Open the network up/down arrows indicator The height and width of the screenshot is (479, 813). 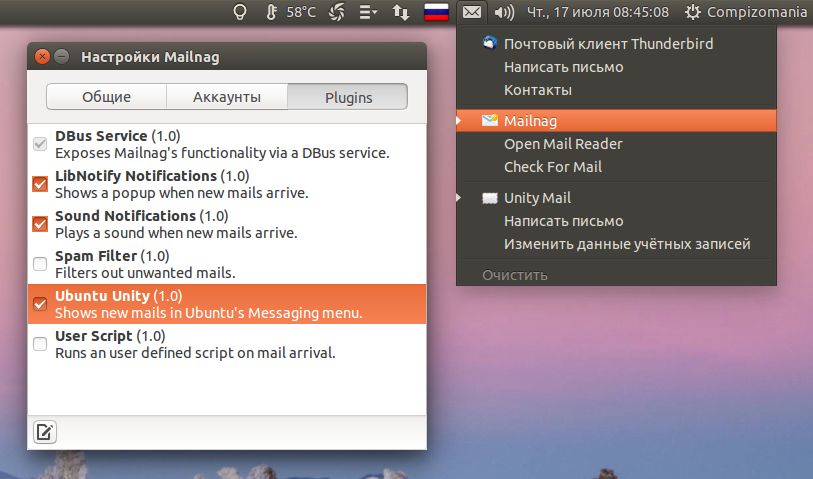(400, 11)
